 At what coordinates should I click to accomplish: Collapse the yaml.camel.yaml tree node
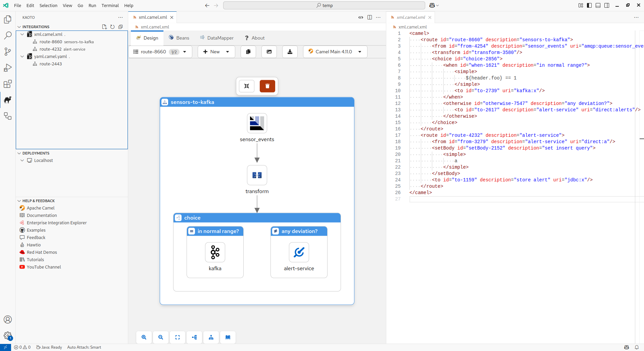[x=22, y=56]
